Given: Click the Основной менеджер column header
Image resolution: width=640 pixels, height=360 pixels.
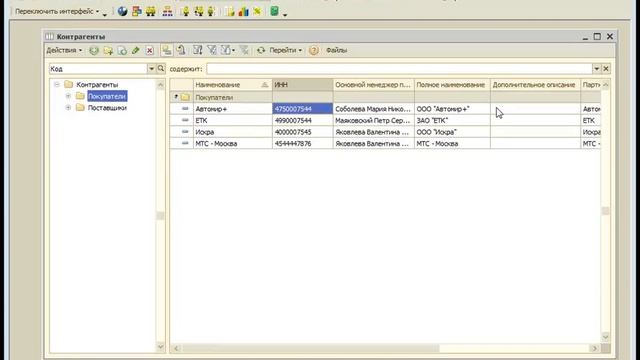Looking at the screenshot, I should [x=373, y=84].
